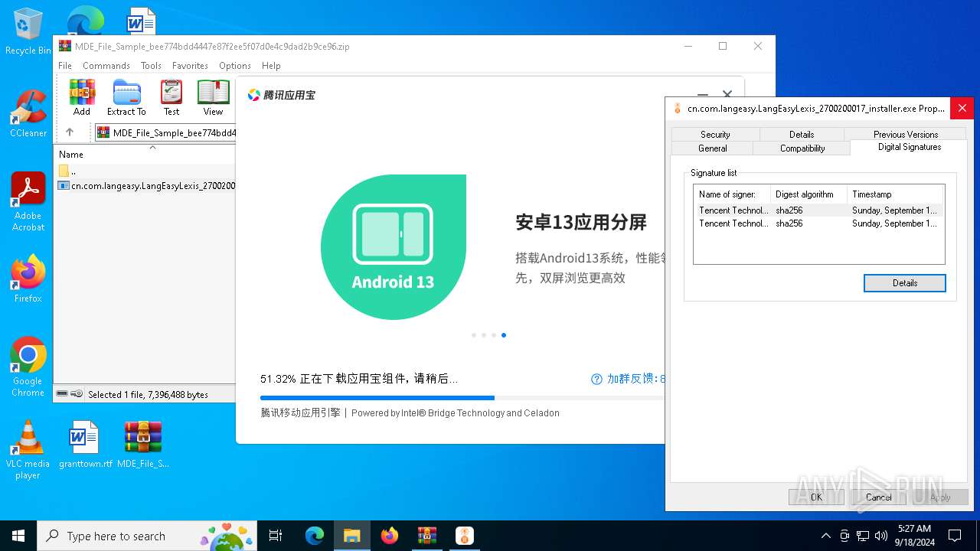
Task: Click the Android 13 promo image
Action: [394, 247]
